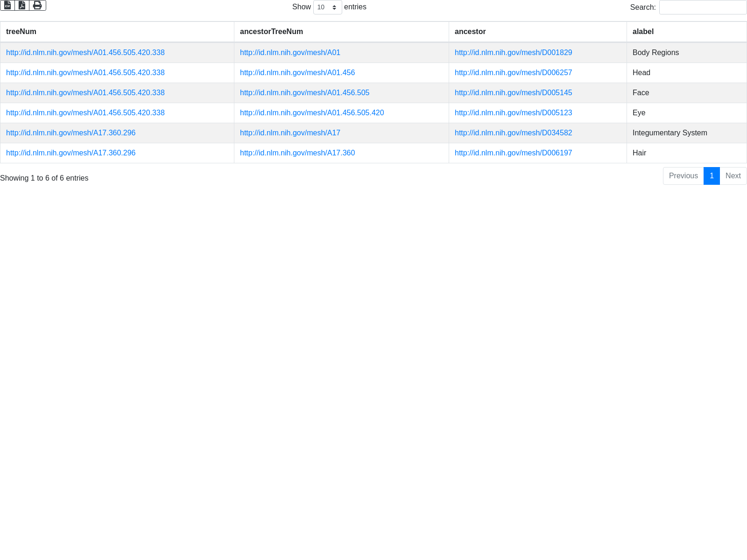Open the D005123 Eye ancestor link
Screen dimensions: 747x560
click(x=513, y=113)
